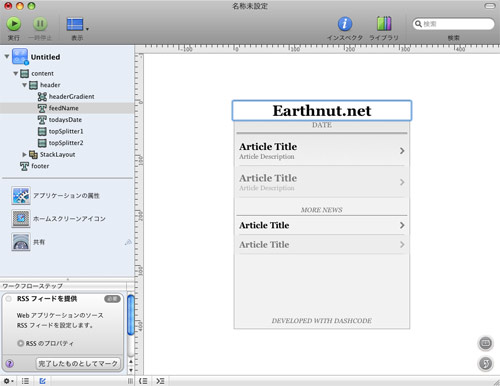Open the Library books icon

point(384,24)
